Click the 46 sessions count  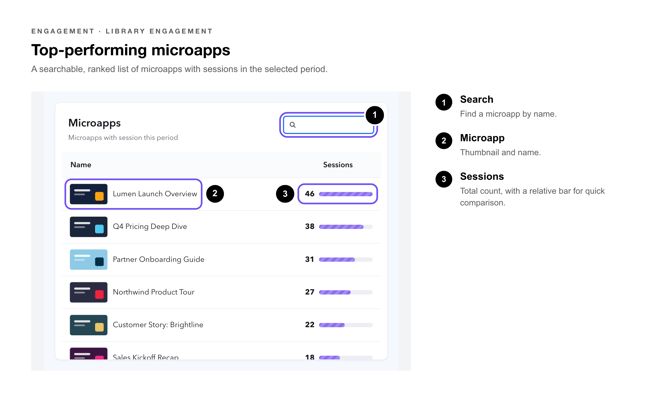click(x=309, y=194)
